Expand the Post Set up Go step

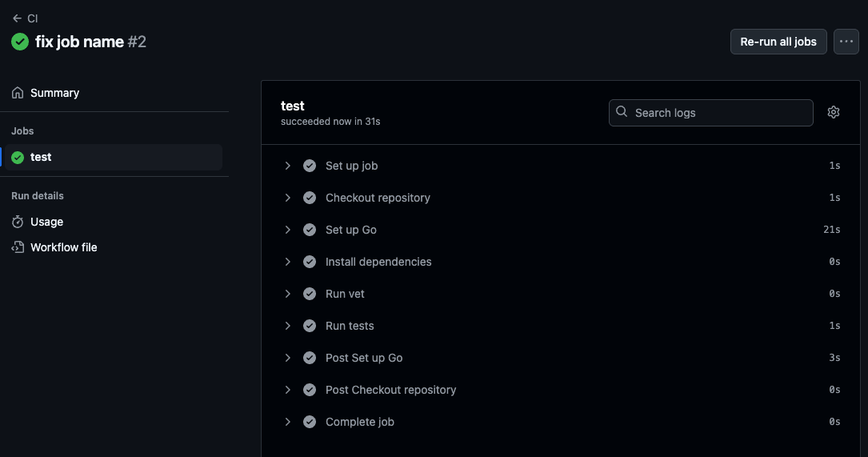(x=288, y=358)
